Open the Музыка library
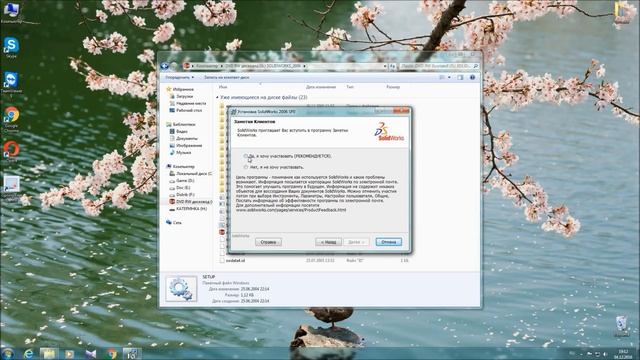Viewport: 640px width, 360px height. click(x=180, y=152)
